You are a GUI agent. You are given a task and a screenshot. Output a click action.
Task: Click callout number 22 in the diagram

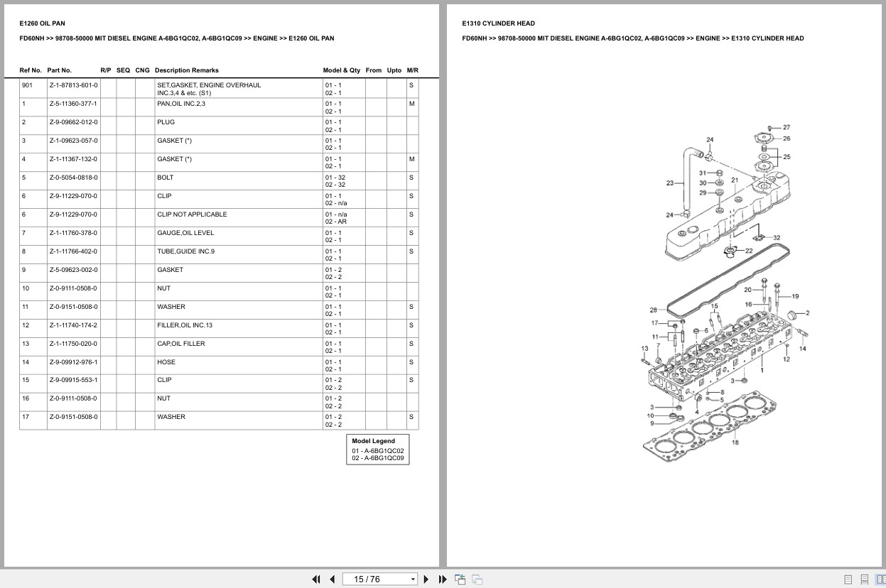point(749,251)
